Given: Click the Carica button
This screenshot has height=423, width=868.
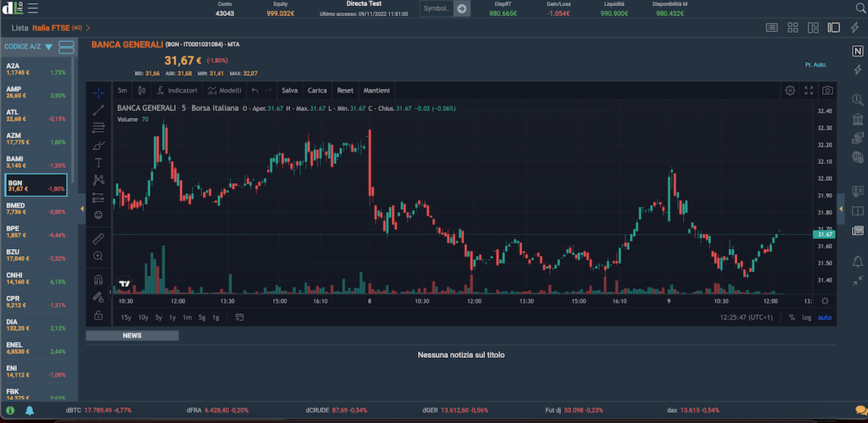Looking at the screenshot, I should [x=317, y=90].
